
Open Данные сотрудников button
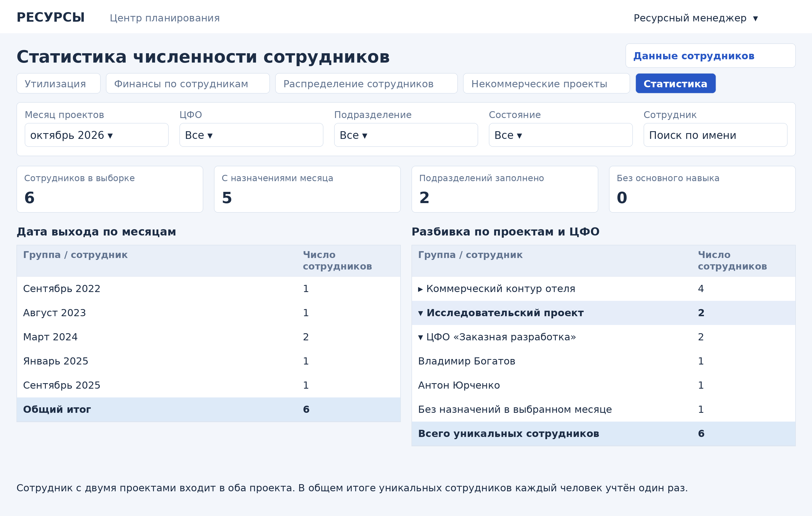[x=710, y=56]
